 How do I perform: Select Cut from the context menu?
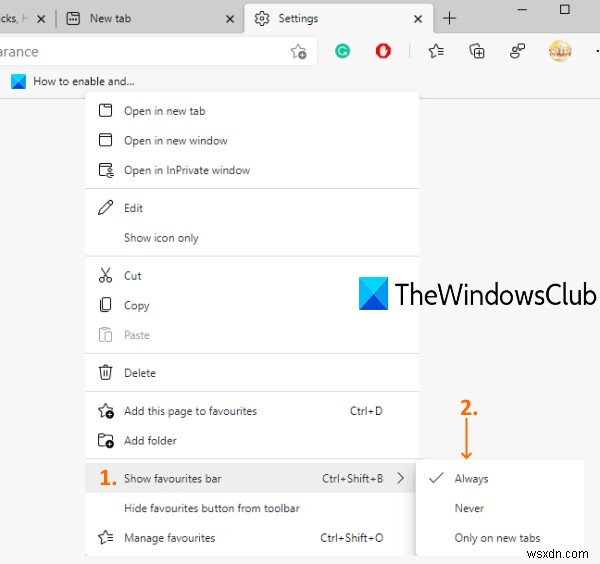(252, 275)
